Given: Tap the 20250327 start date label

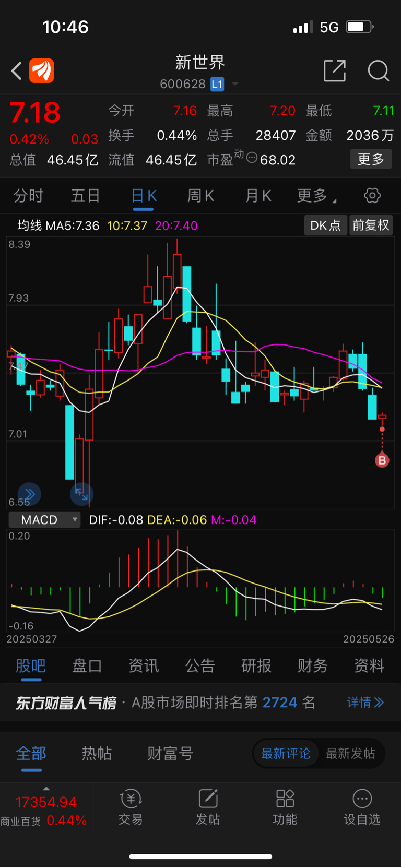Looking at the screenshot, I should 32,639.
